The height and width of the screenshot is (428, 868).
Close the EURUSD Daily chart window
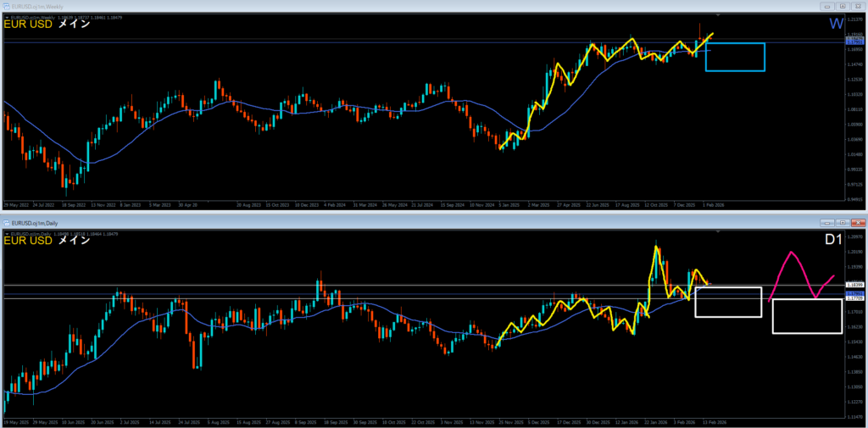point(857,221)
